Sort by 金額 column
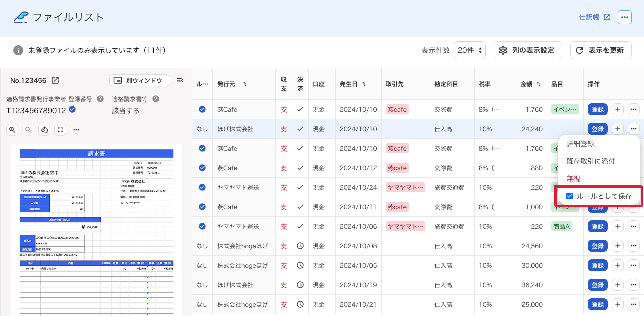 coord(539,84)
